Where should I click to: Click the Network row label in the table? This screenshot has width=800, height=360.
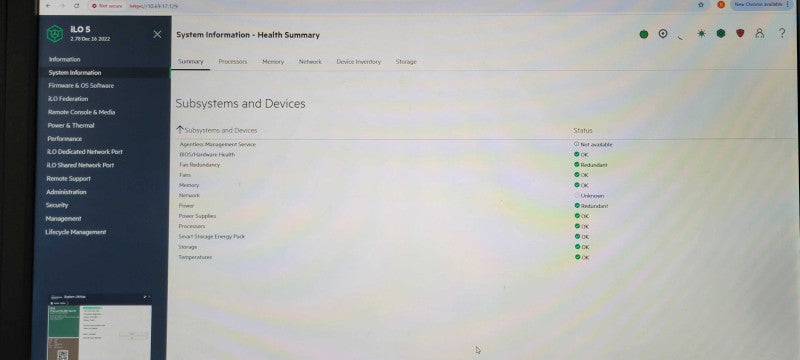click(x=189, y=195)
